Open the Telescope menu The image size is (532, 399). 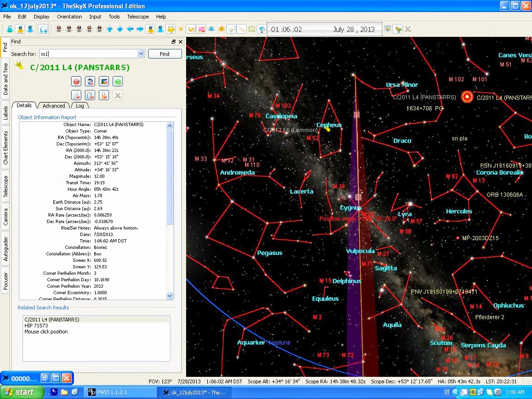point(138,17)
